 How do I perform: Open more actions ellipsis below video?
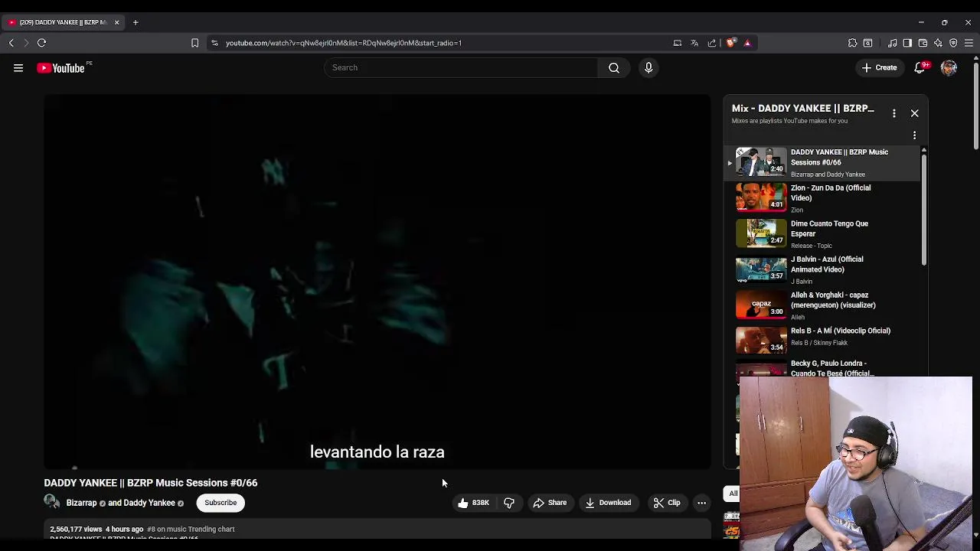point(701,503)
